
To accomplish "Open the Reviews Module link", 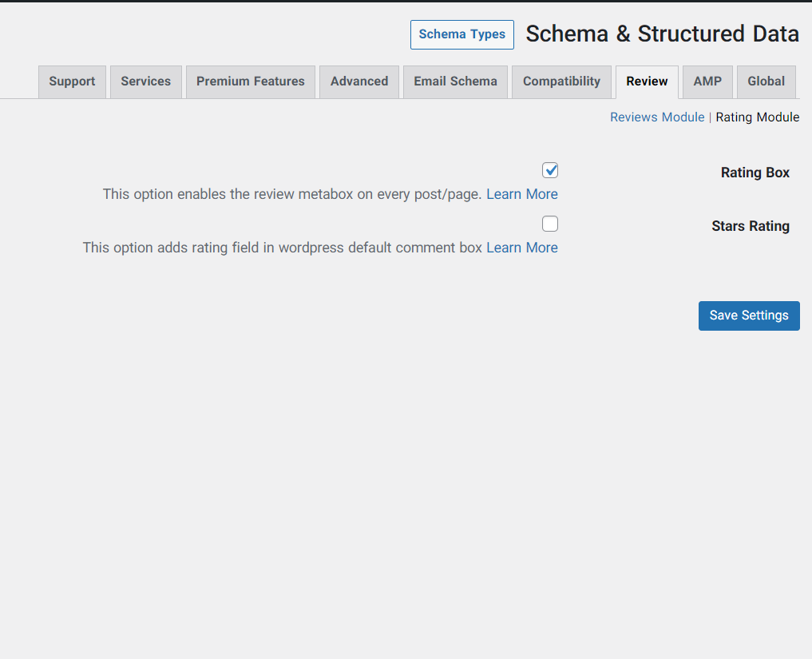I will [657, 117].
